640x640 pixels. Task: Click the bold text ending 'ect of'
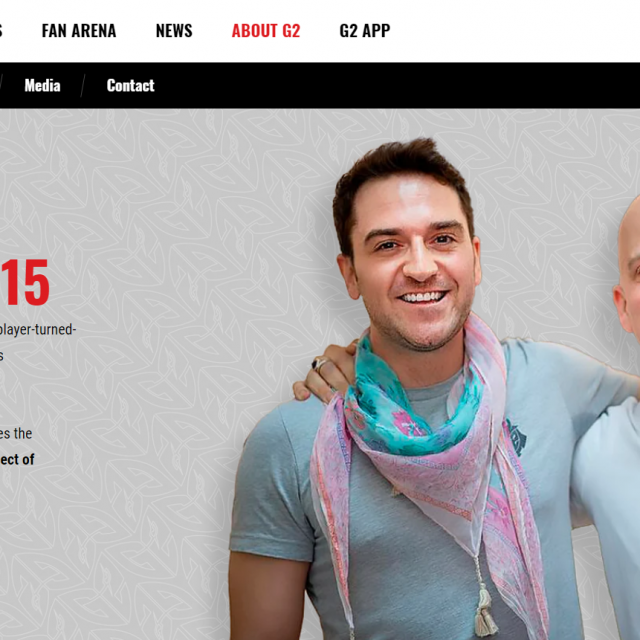click(17, 459)
